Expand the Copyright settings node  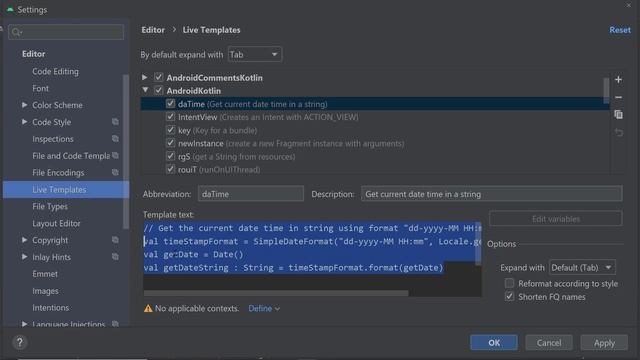[24, 240]
